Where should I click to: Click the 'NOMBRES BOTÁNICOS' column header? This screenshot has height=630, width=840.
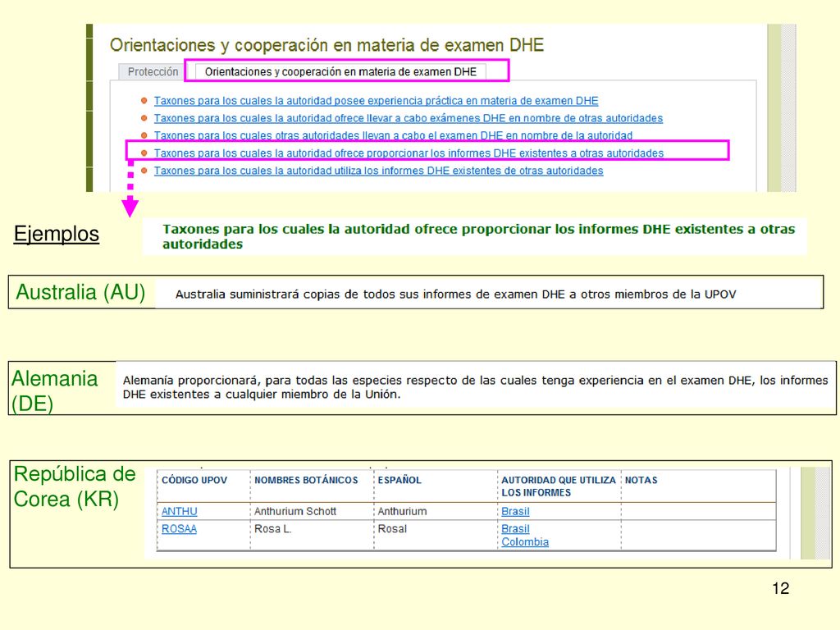point(306,481)
